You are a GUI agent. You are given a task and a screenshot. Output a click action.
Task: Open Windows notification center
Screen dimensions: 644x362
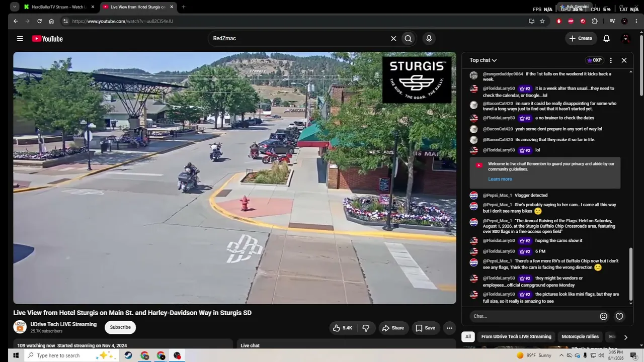633,355
